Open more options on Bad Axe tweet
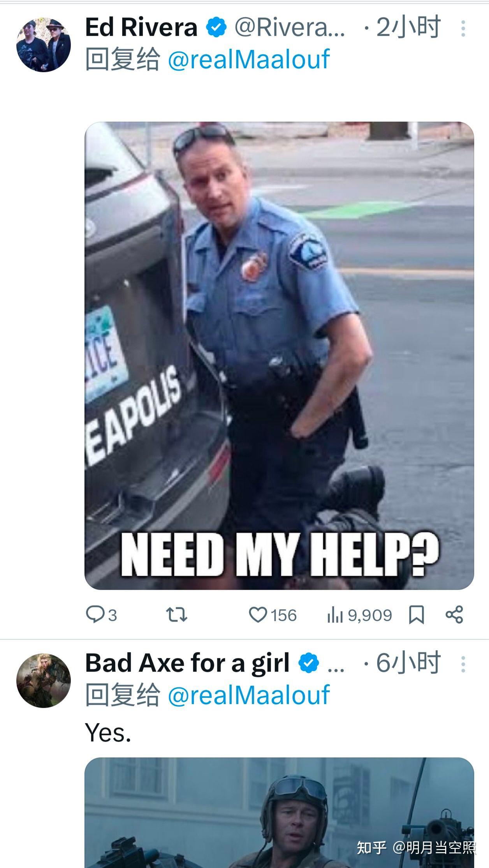Image resolution: width=489 pixels, height=868 pixels. pyautogui.click(x=463, y=664)
